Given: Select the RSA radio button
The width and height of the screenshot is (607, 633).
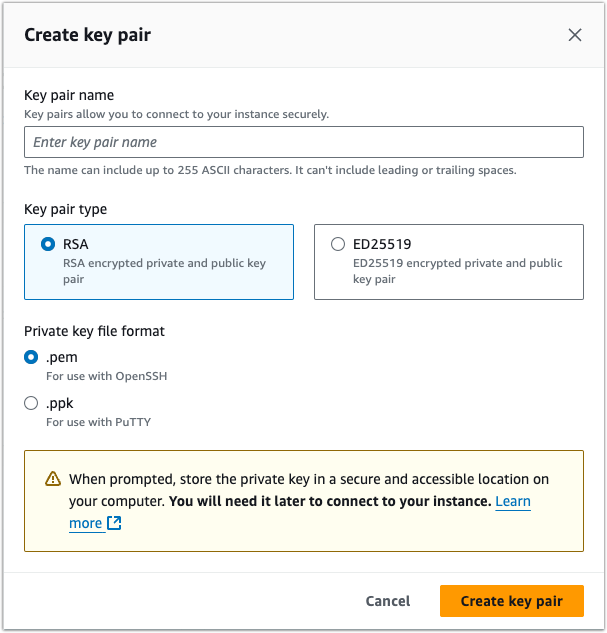Looking at the screenshot, I should point(48,244).
